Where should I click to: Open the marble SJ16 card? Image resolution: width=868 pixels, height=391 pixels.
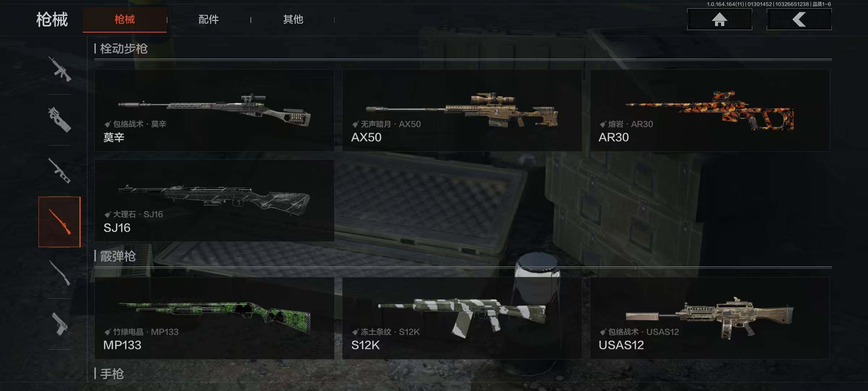tap(214, 201)
